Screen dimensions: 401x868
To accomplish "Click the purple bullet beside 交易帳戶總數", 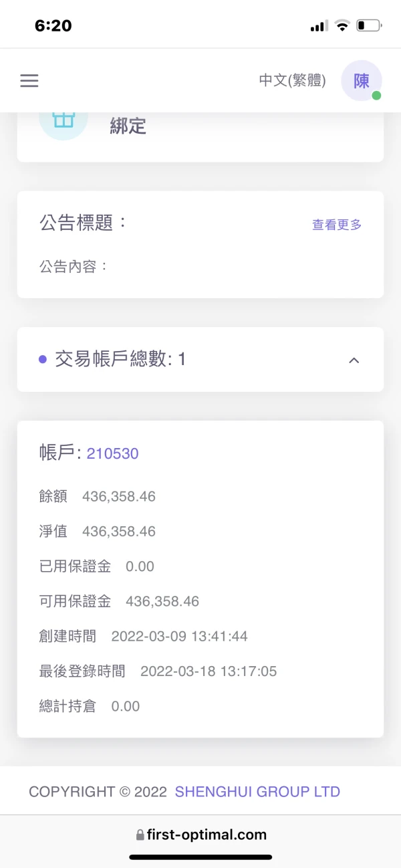I will 43,360.
